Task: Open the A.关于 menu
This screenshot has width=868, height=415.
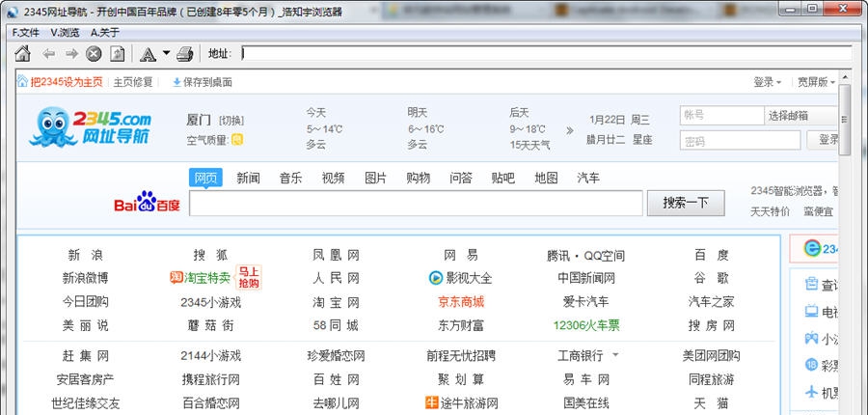Action: pos(105,33)
